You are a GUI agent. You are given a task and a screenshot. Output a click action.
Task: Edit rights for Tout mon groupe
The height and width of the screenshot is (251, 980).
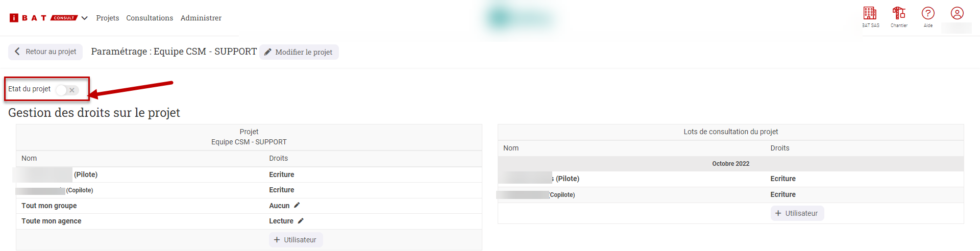click(x=297, y=205)
